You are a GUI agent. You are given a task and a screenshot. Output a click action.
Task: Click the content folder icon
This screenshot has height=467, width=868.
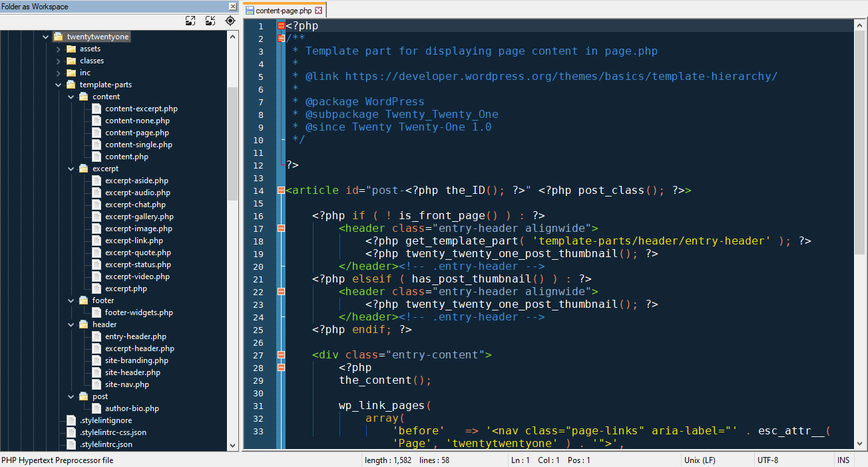pyautogui.click(x=85, y=96)
